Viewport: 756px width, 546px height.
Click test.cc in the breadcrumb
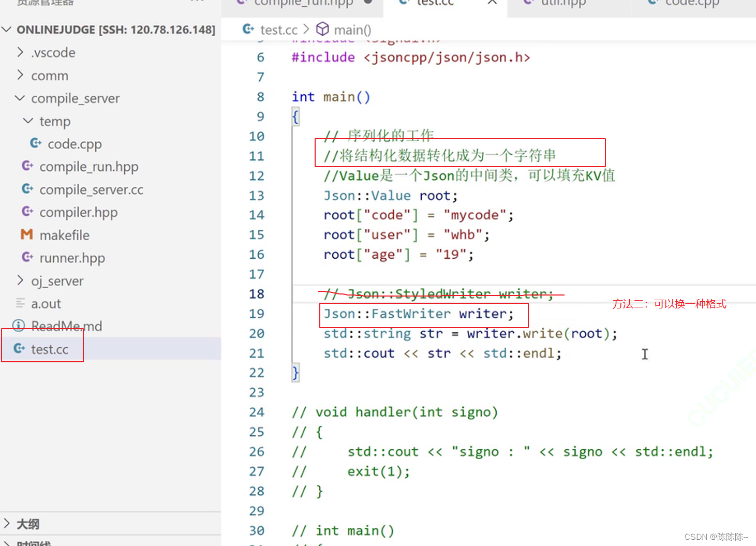coord(279,30)
